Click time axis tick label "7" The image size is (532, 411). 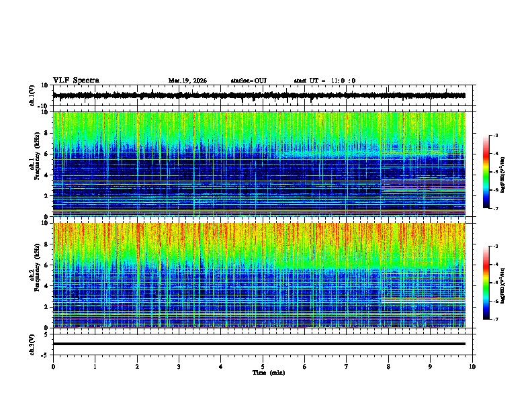click(x=347, y=367)
